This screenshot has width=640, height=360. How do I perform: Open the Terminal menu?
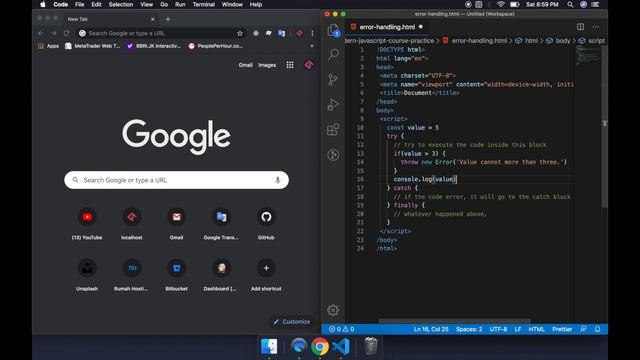tap(204, 4)
